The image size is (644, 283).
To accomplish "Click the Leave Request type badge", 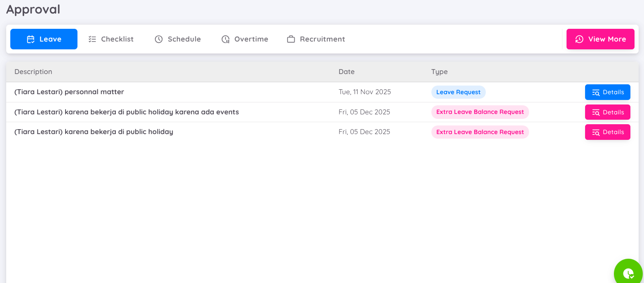I will click(458, 92).
